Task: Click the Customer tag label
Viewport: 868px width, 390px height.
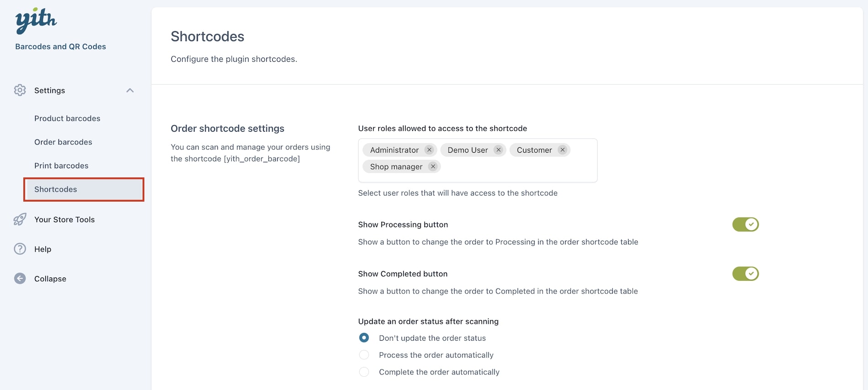Action: click(534, 150)
